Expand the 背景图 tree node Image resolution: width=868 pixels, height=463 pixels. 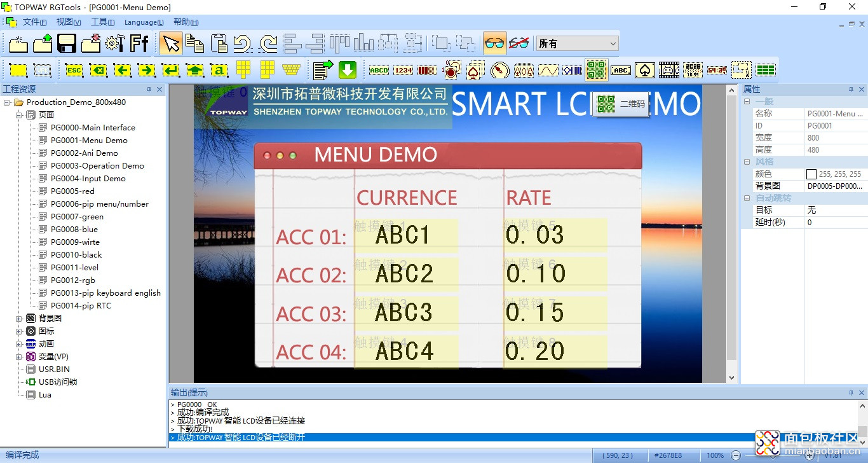[19, 319]
